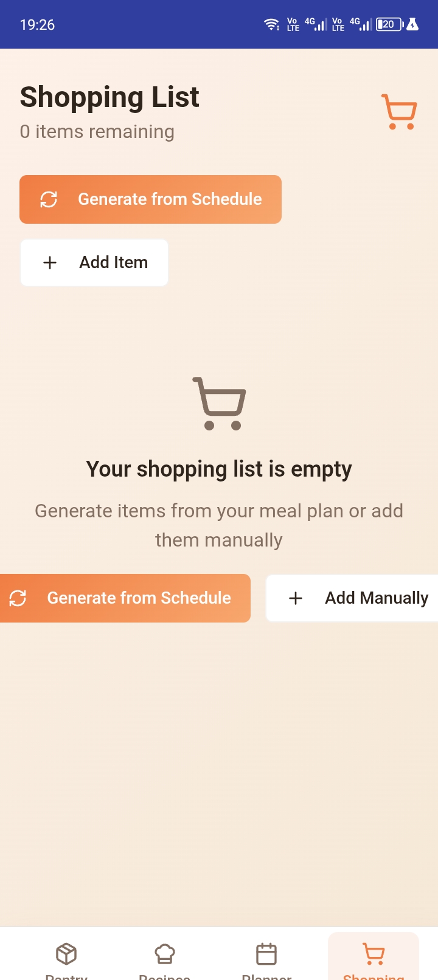This screenshot has height=980, width=438.
Task: Tap the 0 items remaining counter
Action: pyautogui.click(x=97, y=132)
